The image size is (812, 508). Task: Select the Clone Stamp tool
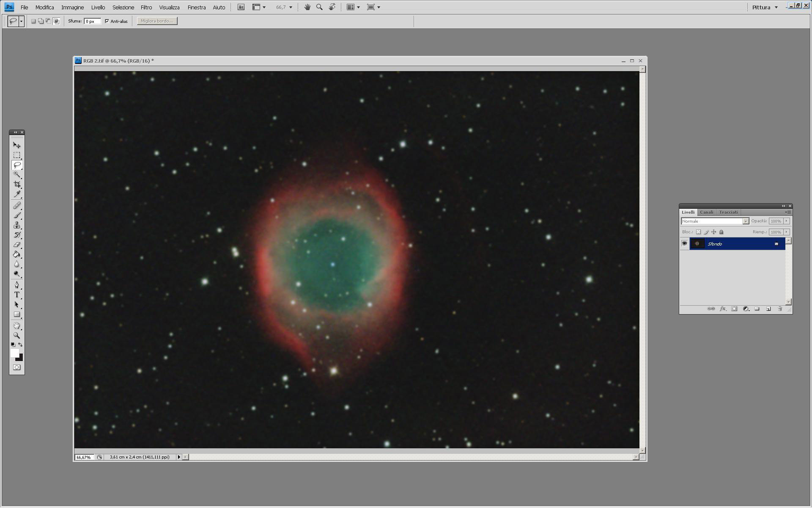click(x=17, y=225)
